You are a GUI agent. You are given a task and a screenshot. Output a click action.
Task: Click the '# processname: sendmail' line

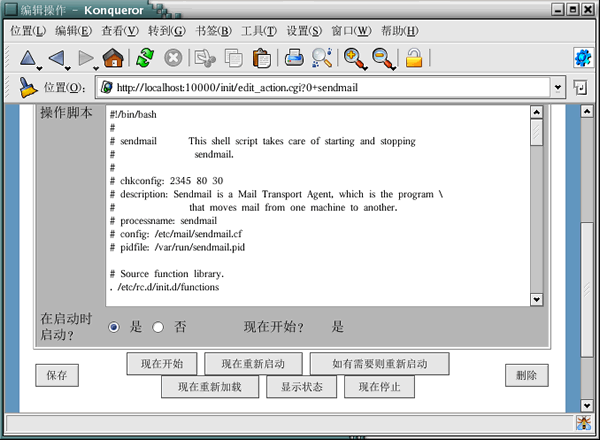coord(163,220)
